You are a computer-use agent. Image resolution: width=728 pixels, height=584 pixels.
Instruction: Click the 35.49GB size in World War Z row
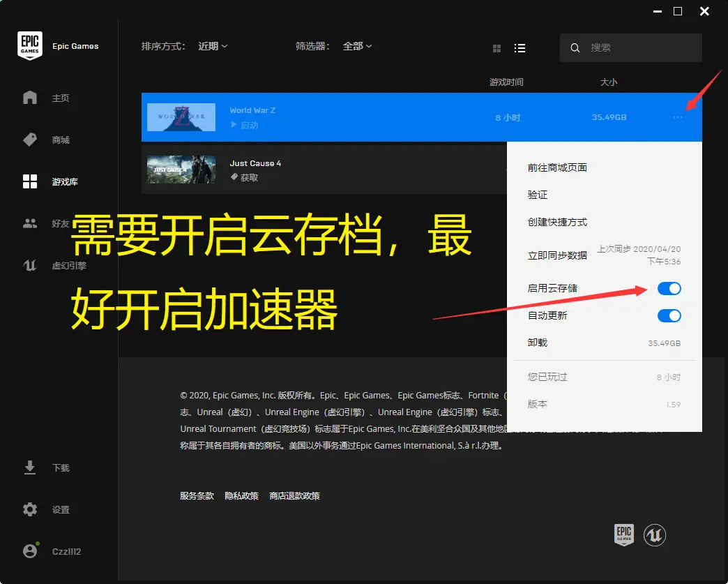[x=609, y=117]
